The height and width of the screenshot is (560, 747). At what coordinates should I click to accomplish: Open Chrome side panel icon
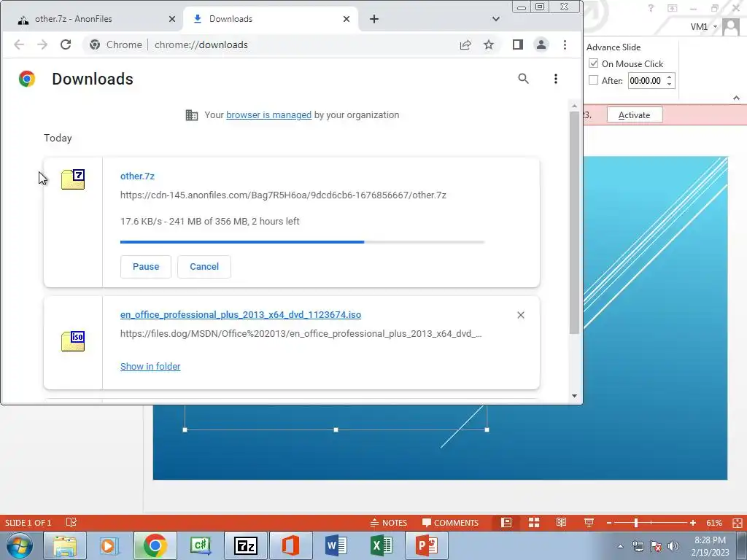[518, 44]
